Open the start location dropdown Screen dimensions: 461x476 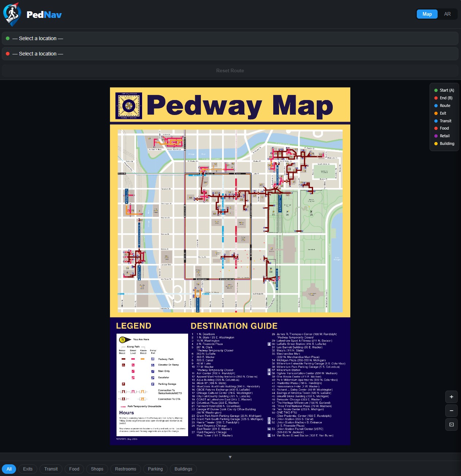click(x=230, y=38)
